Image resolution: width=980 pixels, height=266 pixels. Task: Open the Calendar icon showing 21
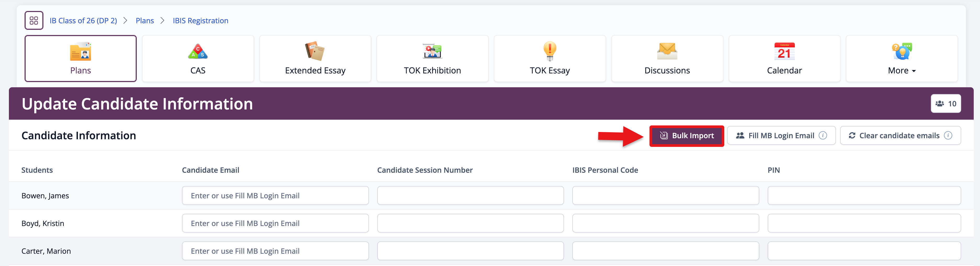784,52
